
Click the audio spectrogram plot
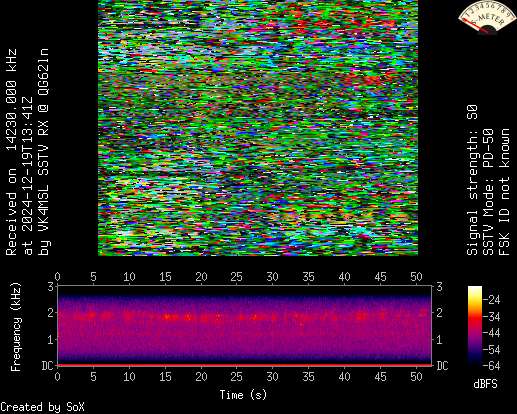(245, 326)
